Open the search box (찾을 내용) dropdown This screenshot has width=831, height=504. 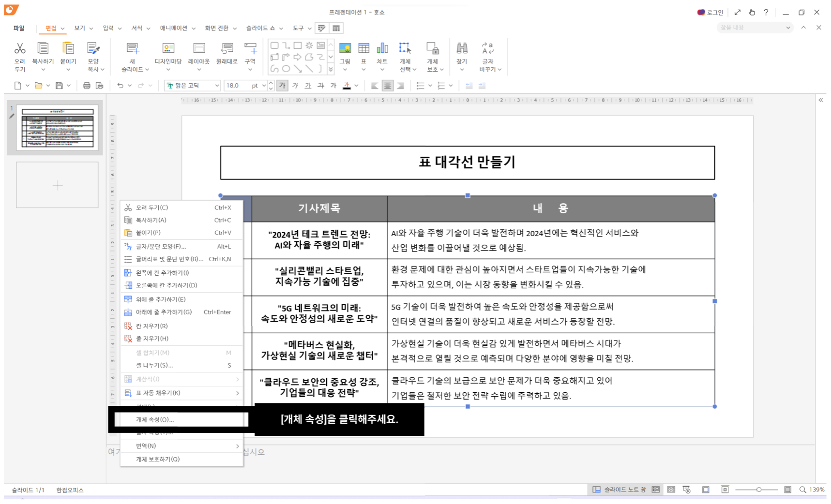point(788,28)
